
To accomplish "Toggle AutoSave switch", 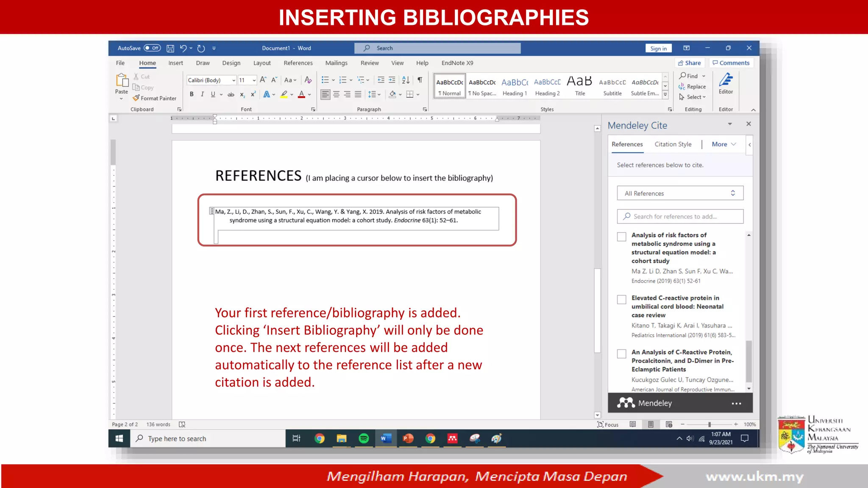I will tap(152, 48).
